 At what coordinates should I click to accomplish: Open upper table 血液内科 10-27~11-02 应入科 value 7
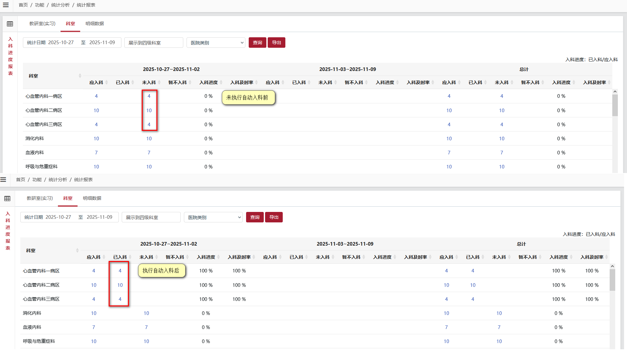coord(96,152)
